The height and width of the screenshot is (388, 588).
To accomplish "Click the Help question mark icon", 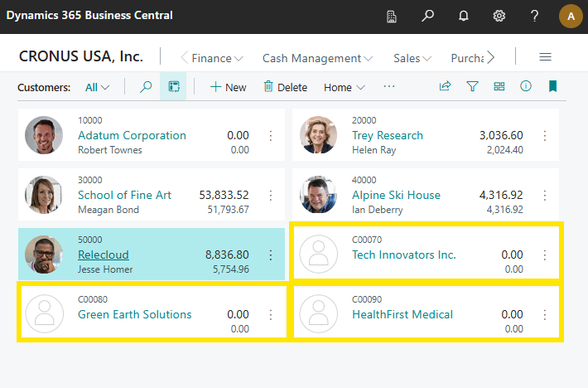I will coord(535,16).
